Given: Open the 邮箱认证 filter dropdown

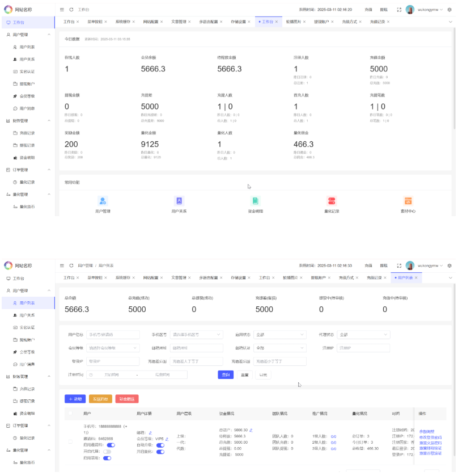Looking at the screenshot, I should (x=280, y=348).
